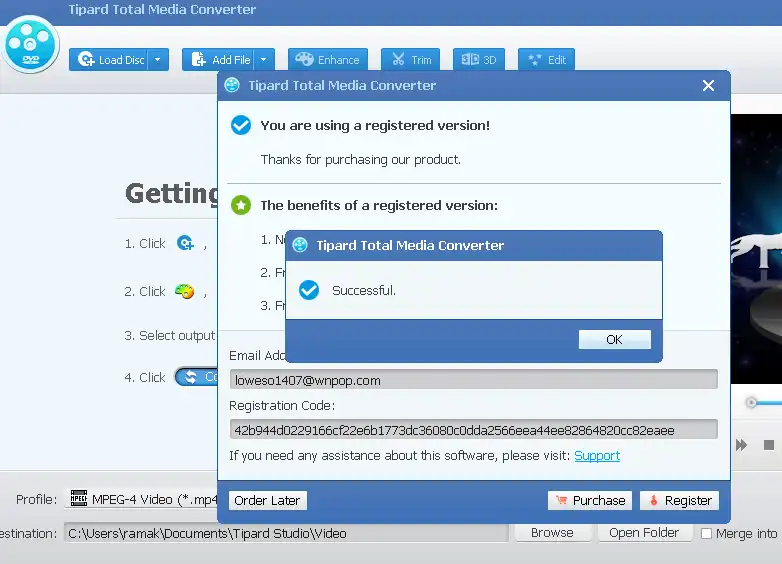Image resolution: width=782 pixels, height=564 pixels.
Task: Select the Trim tool
Action: (410, 60)
